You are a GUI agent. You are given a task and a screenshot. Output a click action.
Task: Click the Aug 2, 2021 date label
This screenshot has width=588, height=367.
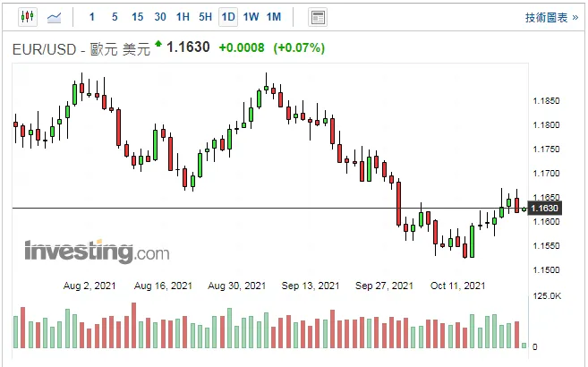(x=89, y=286)
